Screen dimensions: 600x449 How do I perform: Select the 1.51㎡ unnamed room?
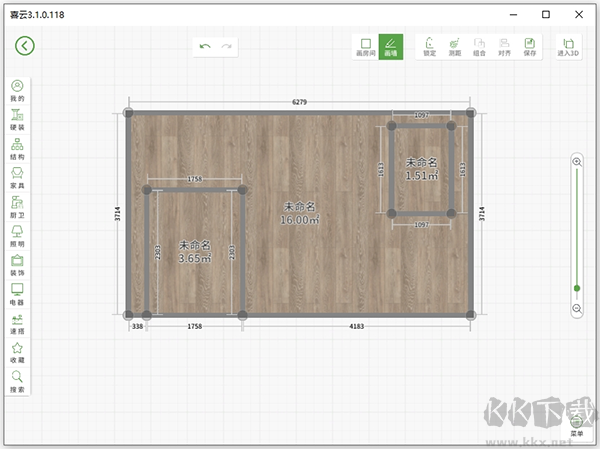(x=420, y=168)
